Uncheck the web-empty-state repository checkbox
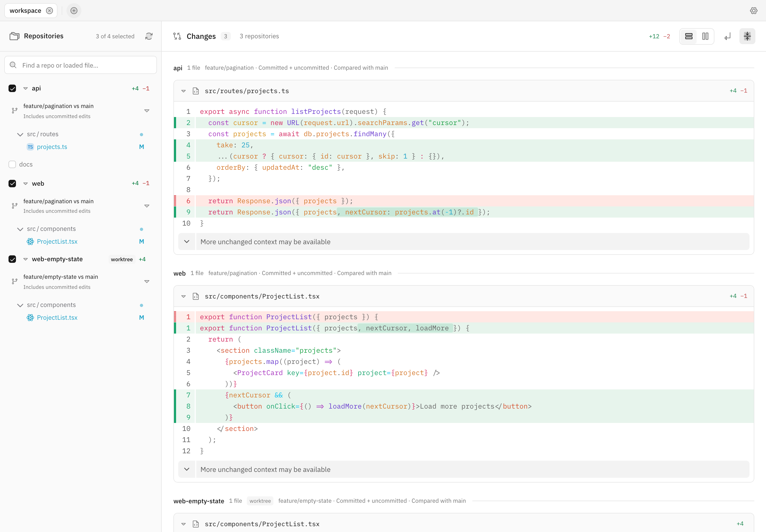 [x=12, y=259]
